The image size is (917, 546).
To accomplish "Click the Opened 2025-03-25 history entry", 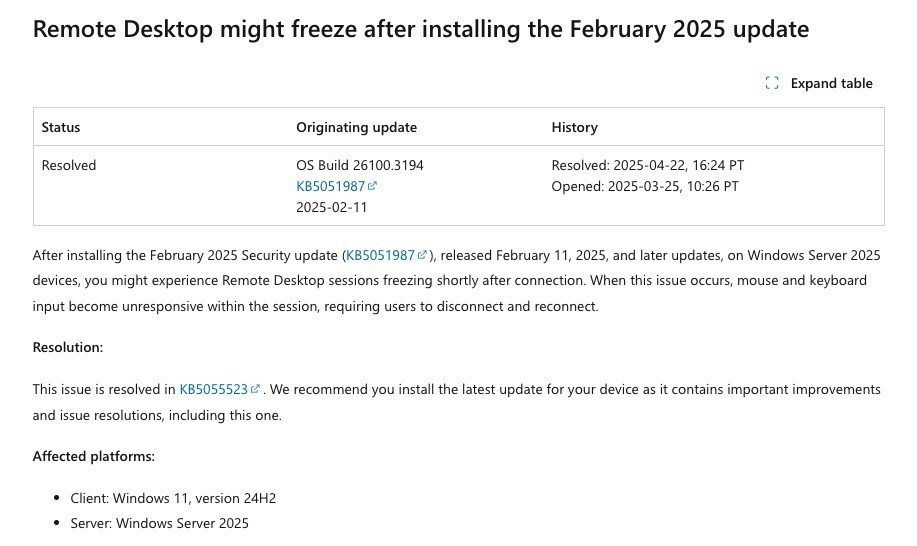I will click(x=645, y=186).
